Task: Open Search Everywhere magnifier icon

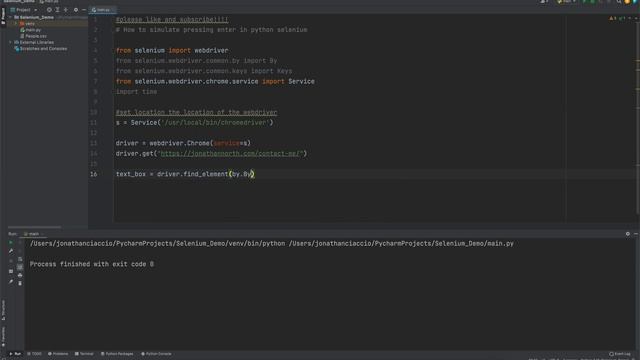Action: [619, 2]
